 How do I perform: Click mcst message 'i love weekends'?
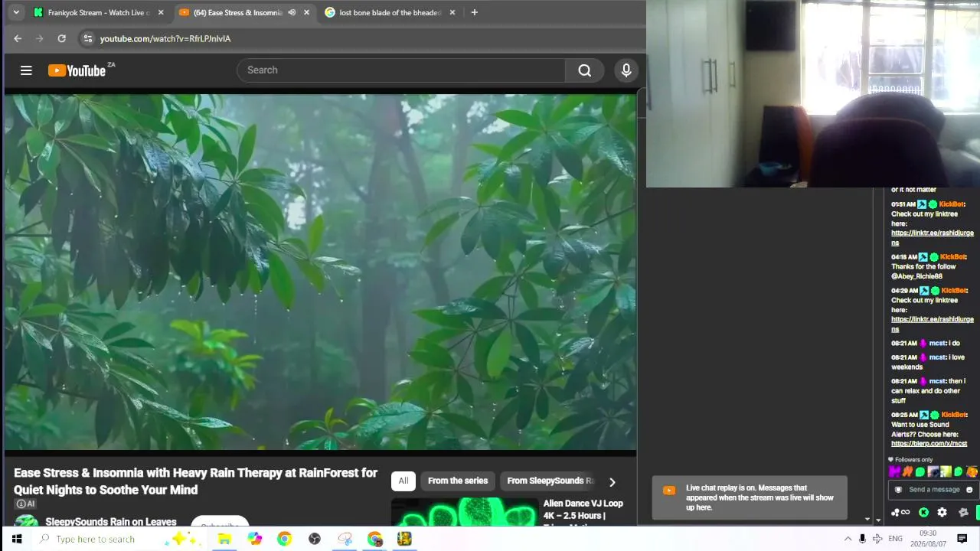point(928,362)
